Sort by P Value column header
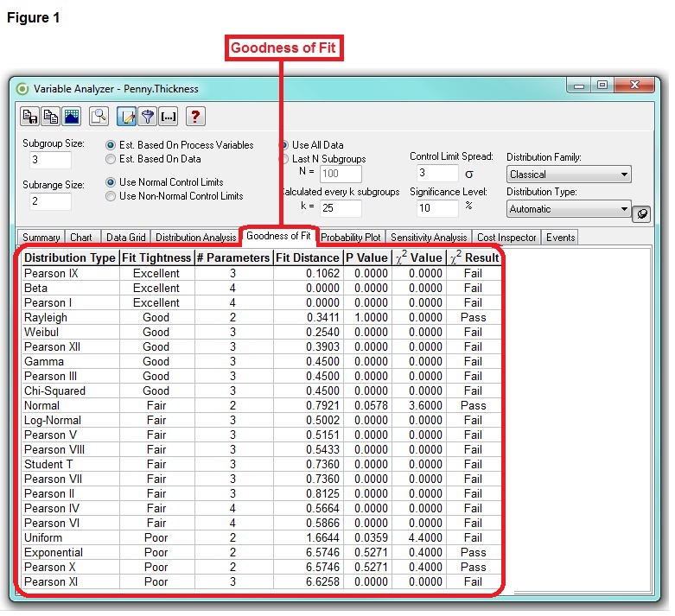Viewport: 675px width, 616px height. tap(366, 257)
